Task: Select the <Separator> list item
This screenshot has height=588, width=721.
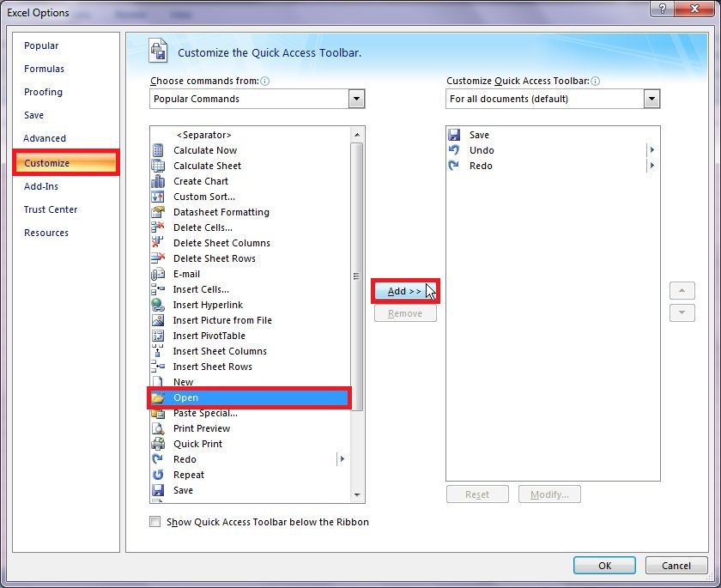Action: (x=203, y=135)
